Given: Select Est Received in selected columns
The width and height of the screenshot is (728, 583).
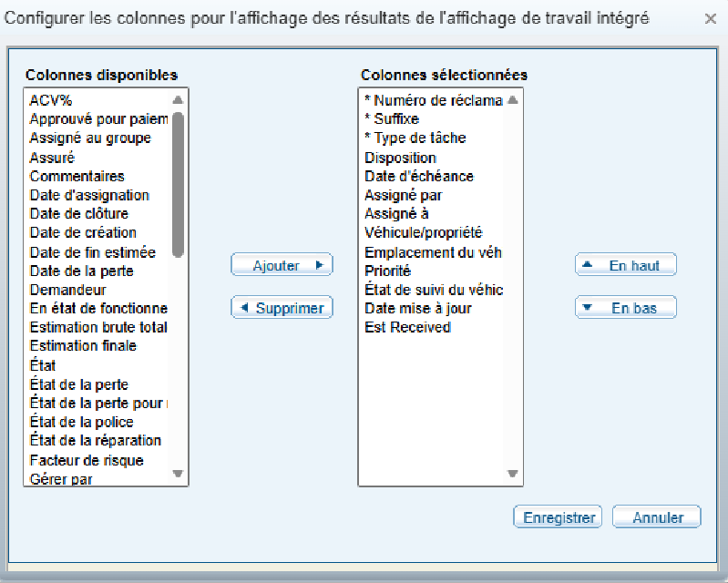Looking at the screenshot, I should point(407,327).
